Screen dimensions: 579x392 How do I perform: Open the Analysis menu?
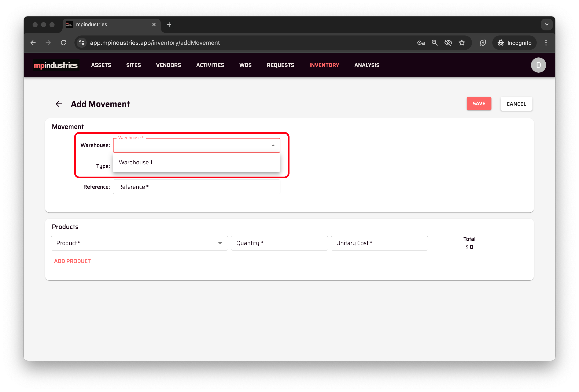366,65
